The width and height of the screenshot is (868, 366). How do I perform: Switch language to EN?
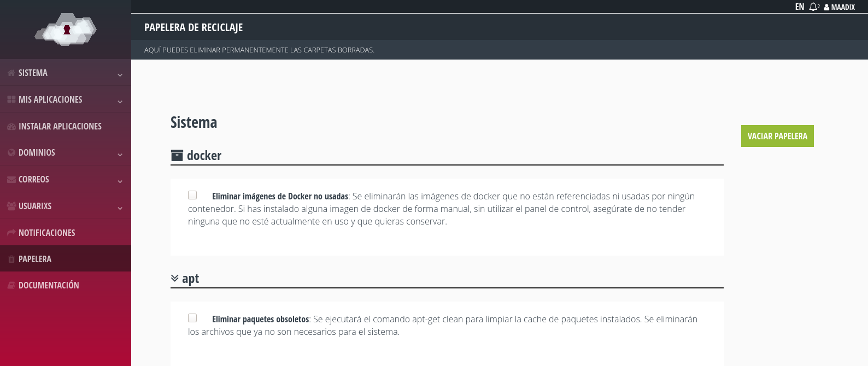coord(800,7)
